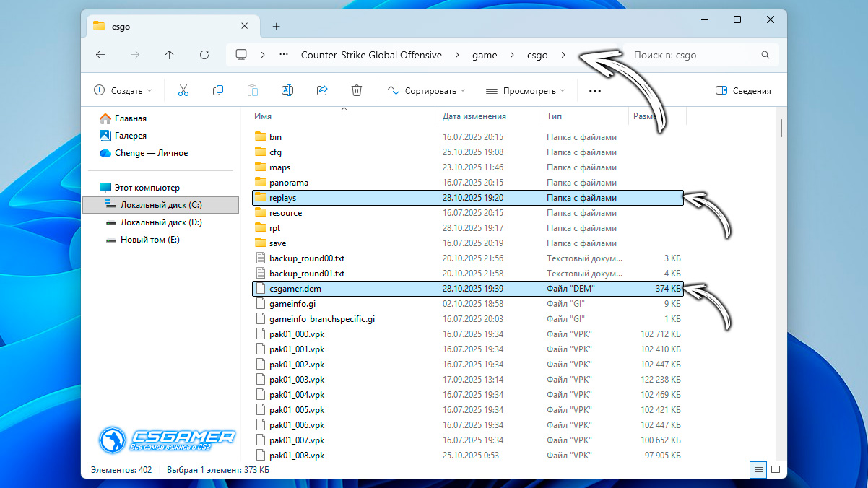The height and width of the screenshot is (488, 868).
Task: Open the Просмотреть dropdown
Action: pyautogui.click(x=525, y=91)
